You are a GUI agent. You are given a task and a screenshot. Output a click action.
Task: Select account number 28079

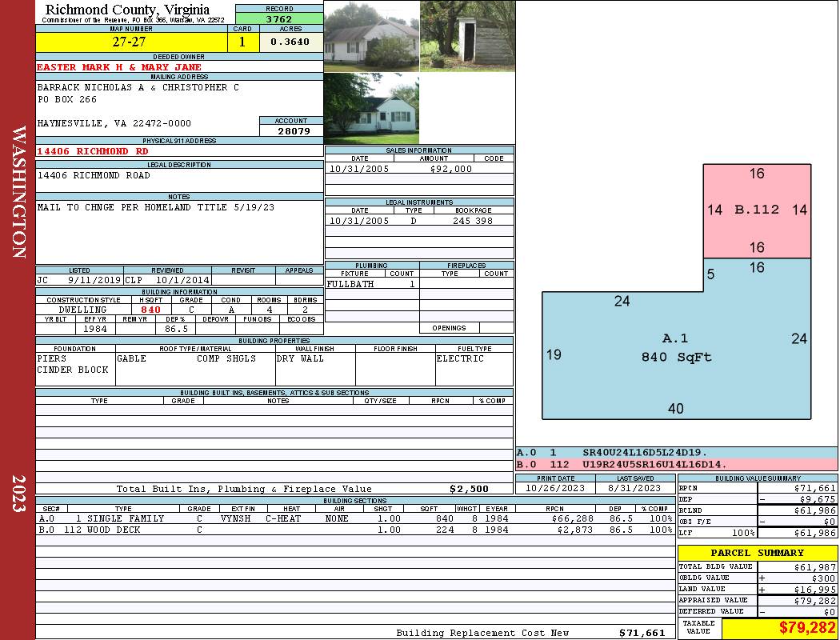pos(294,130)
